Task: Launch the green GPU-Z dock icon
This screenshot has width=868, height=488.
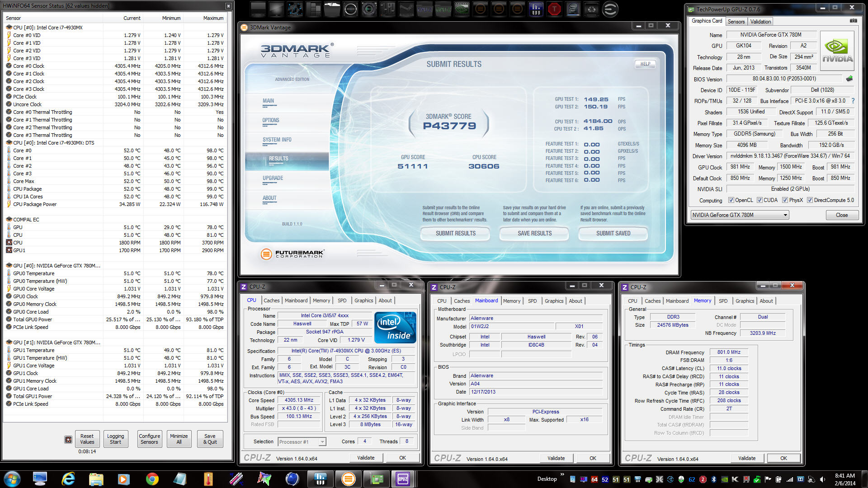Action: [443, 9]
